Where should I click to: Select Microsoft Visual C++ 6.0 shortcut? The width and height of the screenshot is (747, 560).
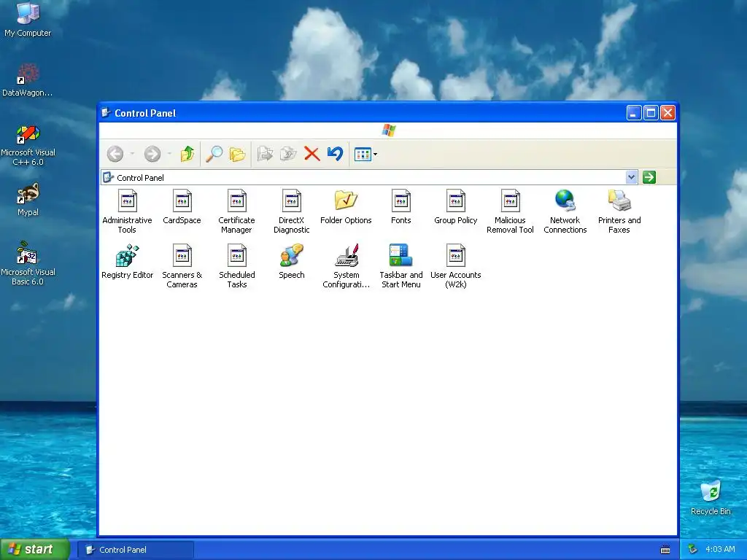pos(28,146)
